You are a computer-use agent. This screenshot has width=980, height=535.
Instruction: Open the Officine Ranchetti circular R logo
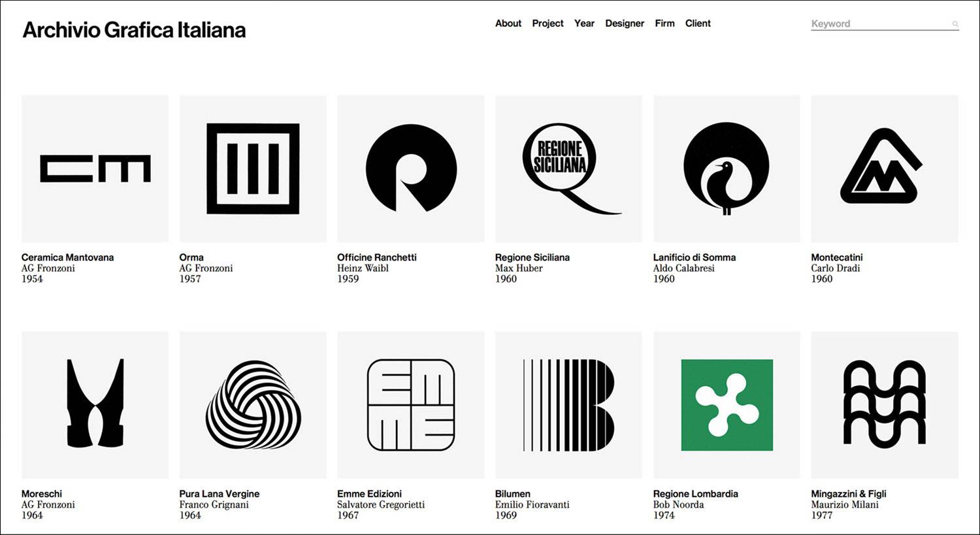click(x=411, y=169)
